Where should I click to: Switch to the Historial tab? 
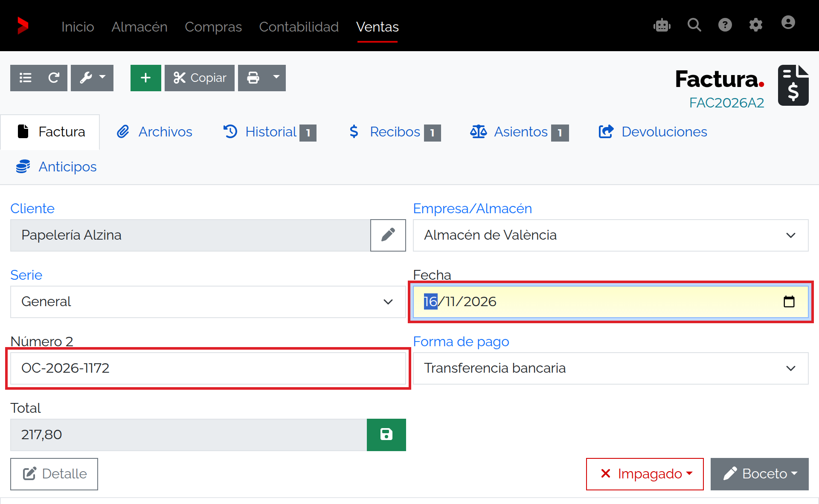[x=270, y=132]
